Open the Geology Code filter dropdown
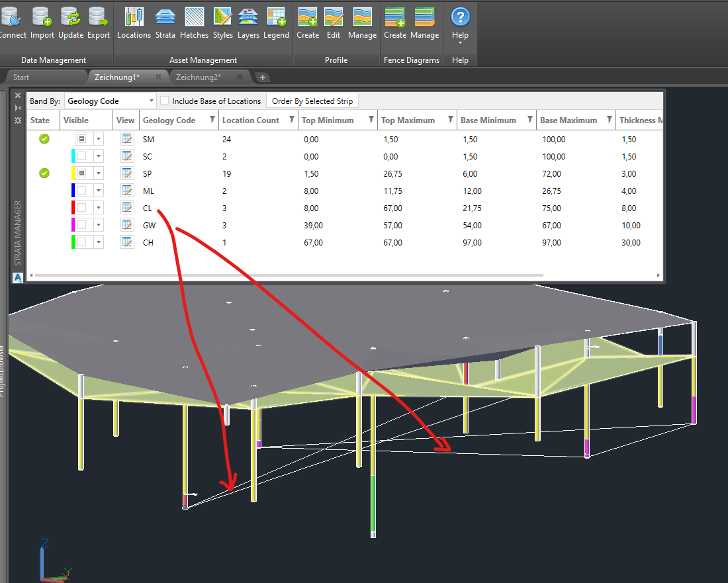Viewport: 728px width, 583px height. coord(211,120)
